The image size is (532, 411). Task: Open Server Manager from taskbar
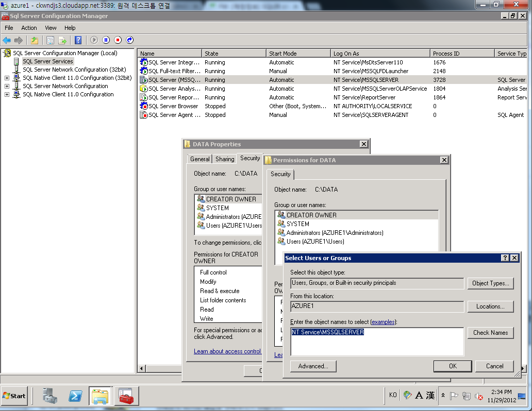point(50,396)
